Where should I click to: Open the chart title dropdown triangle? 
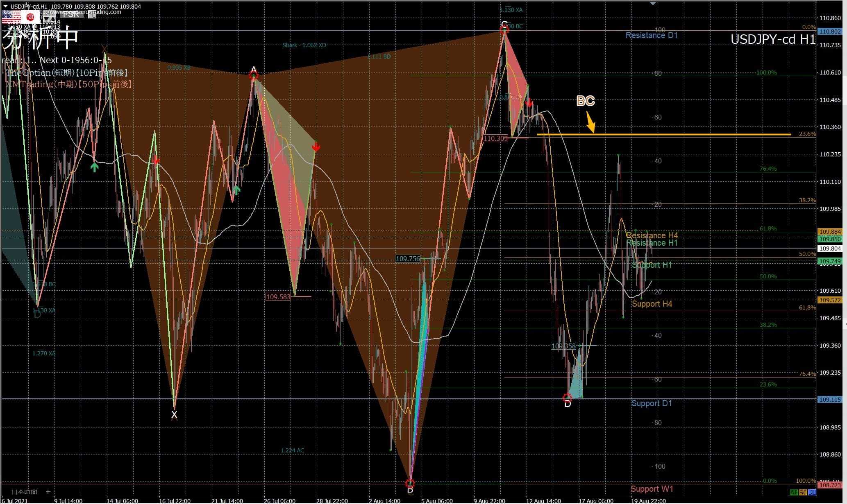pyautogui.click(x=5, y=6)
